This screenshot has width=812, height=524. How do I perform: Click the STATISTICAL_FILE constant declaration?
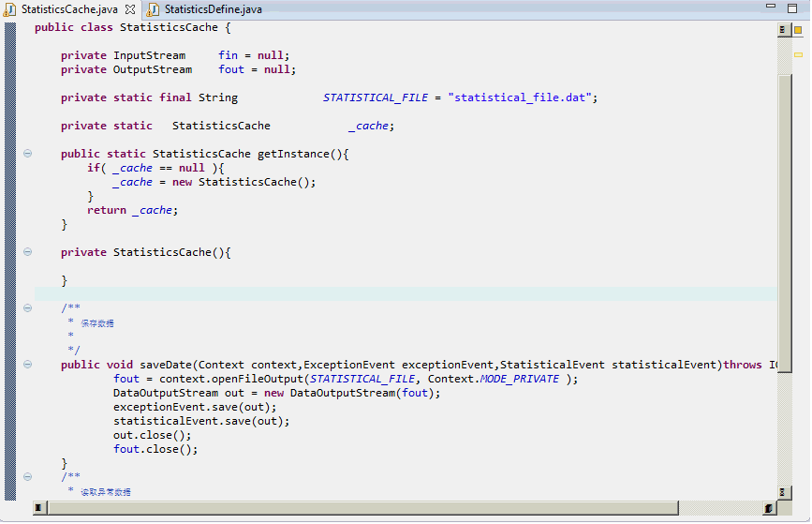tap(376, 97)
